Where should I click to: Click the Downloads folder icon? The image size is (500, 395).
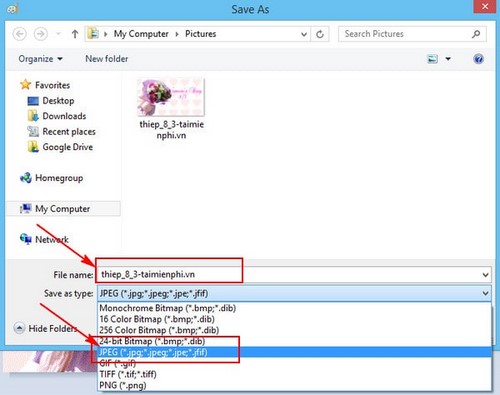click(x=33, y=116)
